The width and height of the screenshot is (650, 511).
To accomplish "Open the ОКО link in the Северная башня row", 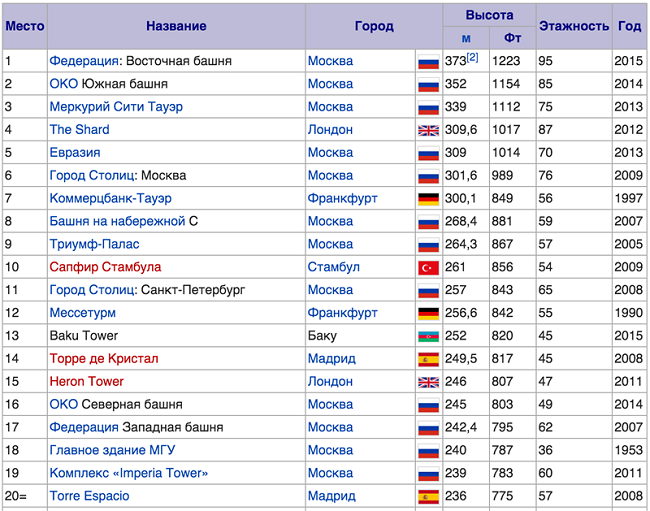I will pyautogui.click(x=64, y=404).
